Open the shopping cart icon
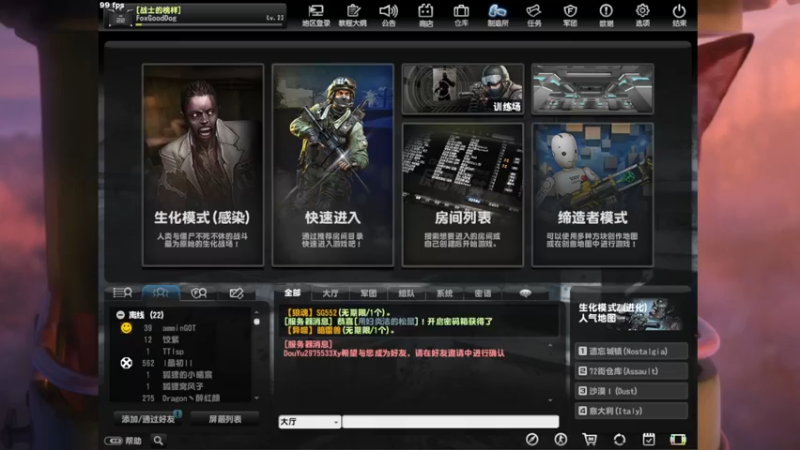Screen dimensions: 800x450 click(x=590, y=439)
